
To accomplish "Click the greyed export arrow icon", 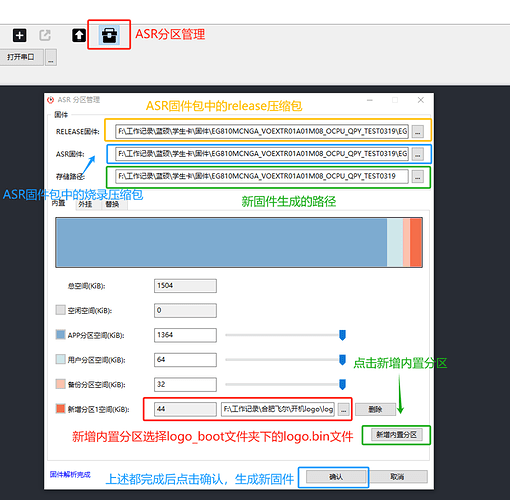I will click(x=45, y=35).
